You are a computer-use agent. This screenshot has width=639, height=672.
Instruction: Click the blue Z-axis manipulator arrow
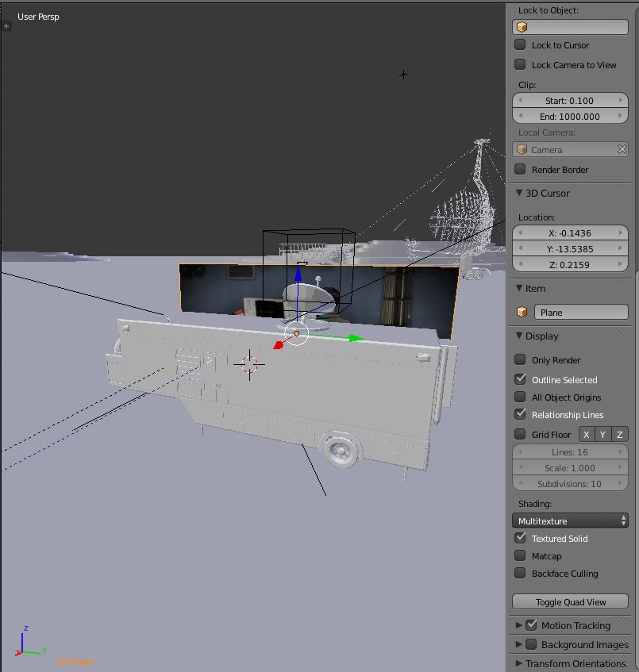tap(298, 275)
